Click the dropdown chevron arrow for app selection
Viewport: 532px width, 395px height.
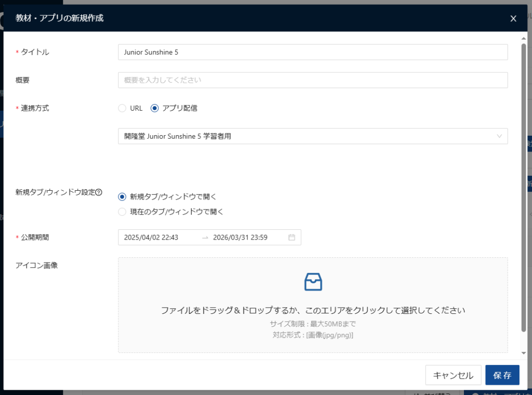tap(499, 136)
